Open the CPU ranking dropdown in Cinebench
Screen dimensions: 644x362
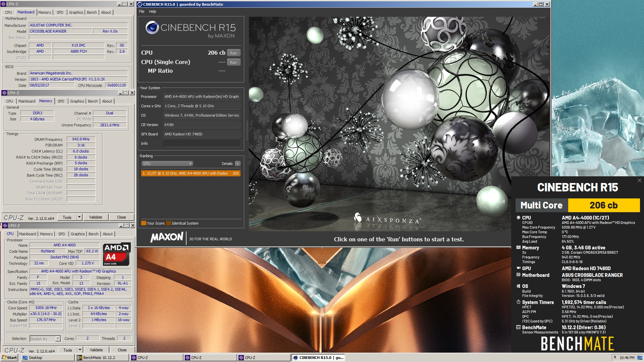(167, 164)
